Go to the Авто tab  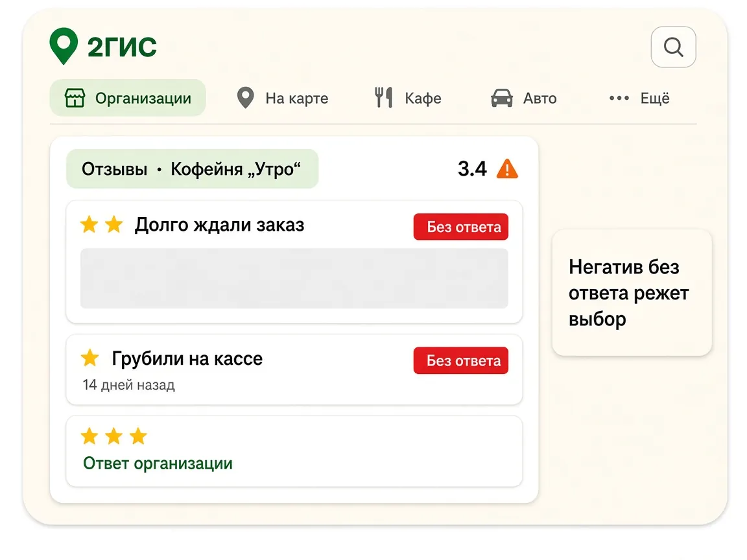coord(523,98)
